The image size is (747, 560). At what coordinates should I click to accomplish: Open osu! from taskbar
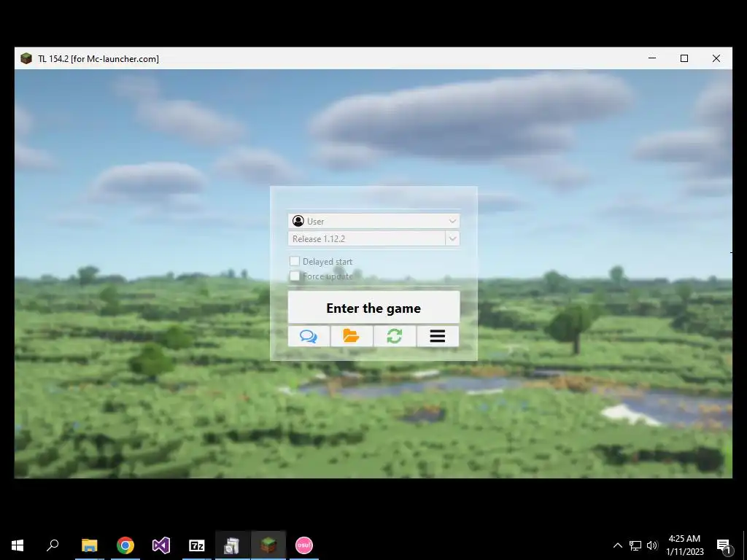(304, 545)
